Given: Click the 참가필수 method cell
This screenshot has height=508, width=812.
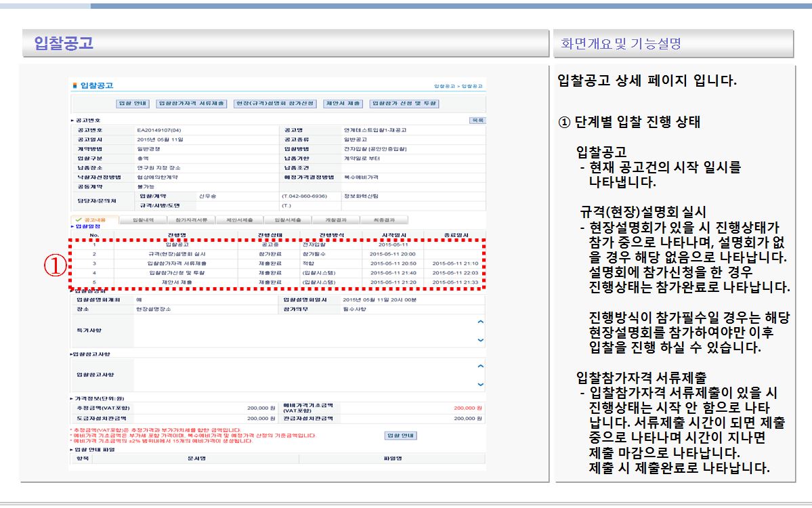Looking at the screenshot, I should point(314,254).
